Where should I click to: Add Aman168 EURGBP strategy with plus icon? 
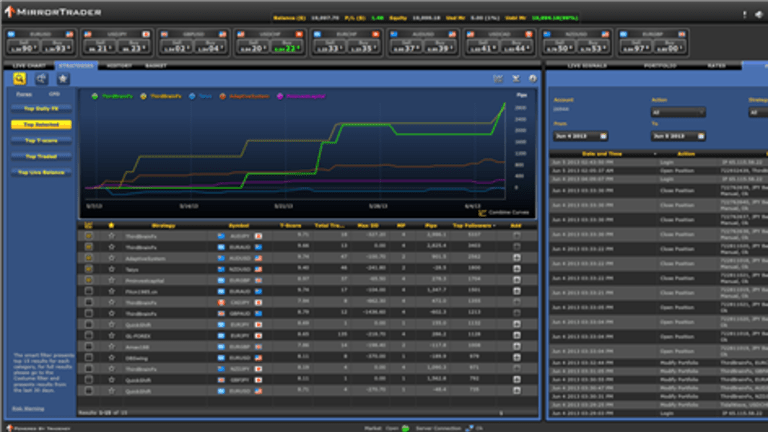(x=516, y=346)
